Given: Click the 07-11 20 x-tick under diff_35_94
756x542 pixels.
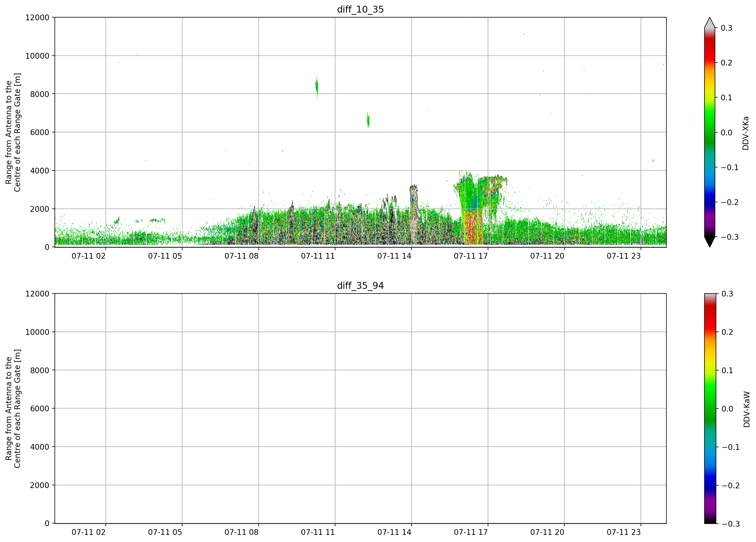Looking at the screenshot, I should tap(547, 532).
